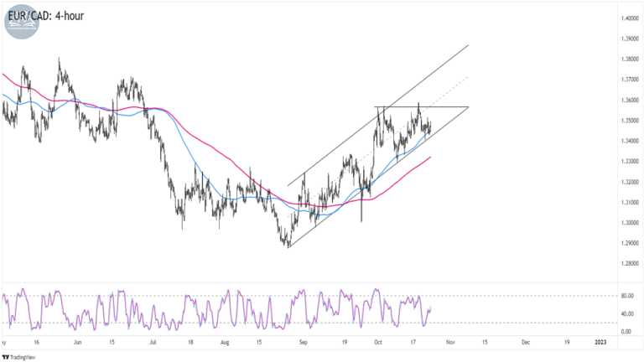Click the 80.00 oscillator scale label
644x362 pixels.
(627, 296)
